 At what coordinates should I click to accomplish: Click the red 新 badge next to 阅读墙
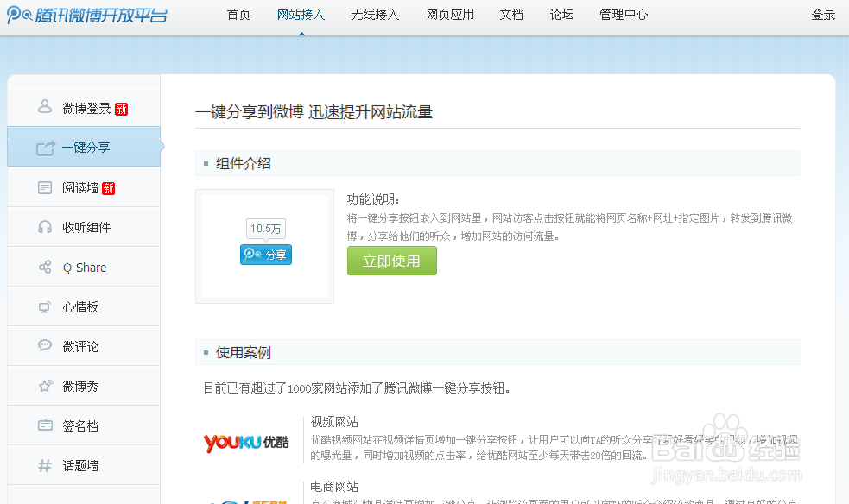click(x=108, y=188)
